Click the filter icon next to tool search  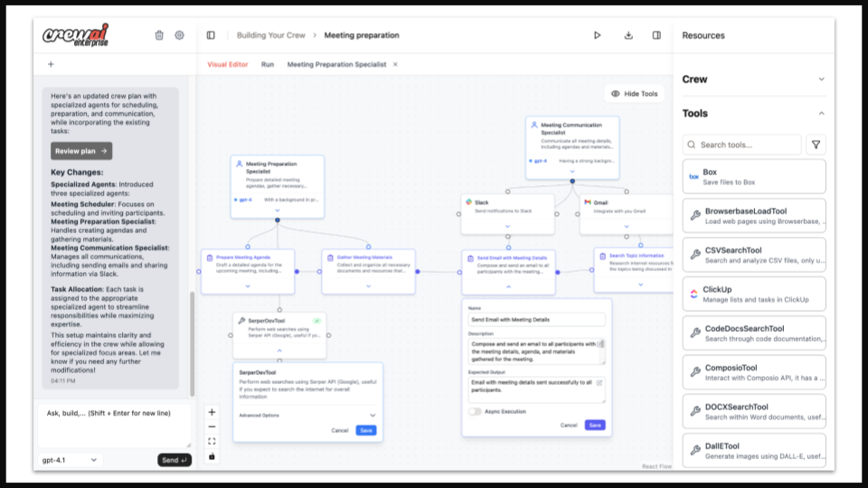click(816, 145)
